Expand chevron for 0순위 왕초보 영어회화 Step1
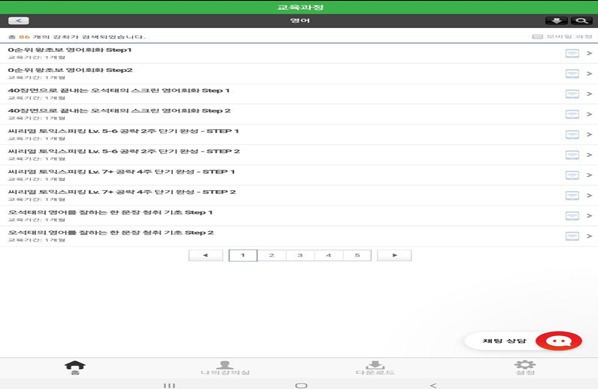This screenshot has width=598, height=389. pyautogui.click(x=589, y=53)
